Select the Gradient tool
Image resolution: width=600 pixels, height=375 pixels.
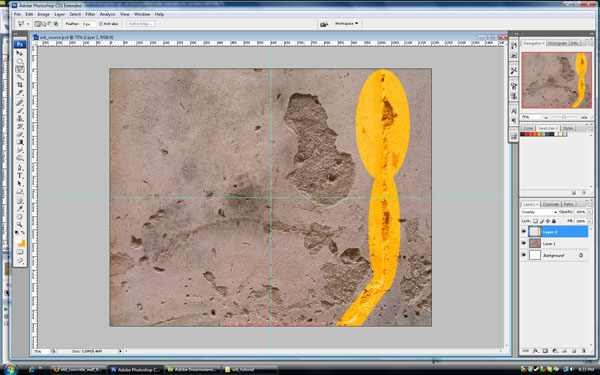(x=20, y=142)
